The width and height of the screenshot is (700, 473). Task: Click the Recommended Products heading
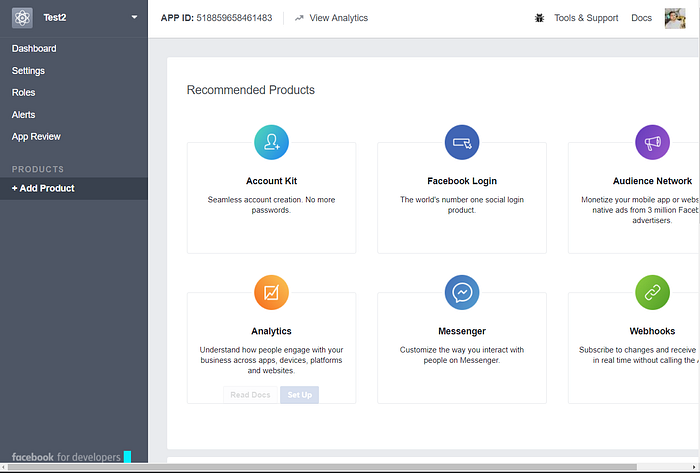coord(250,90)
